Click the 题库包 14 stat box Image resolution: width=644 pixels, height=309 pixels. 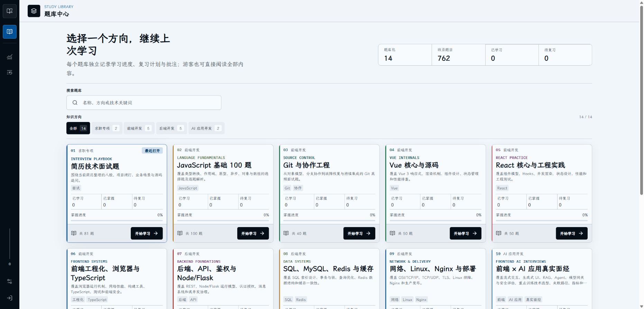405,55
